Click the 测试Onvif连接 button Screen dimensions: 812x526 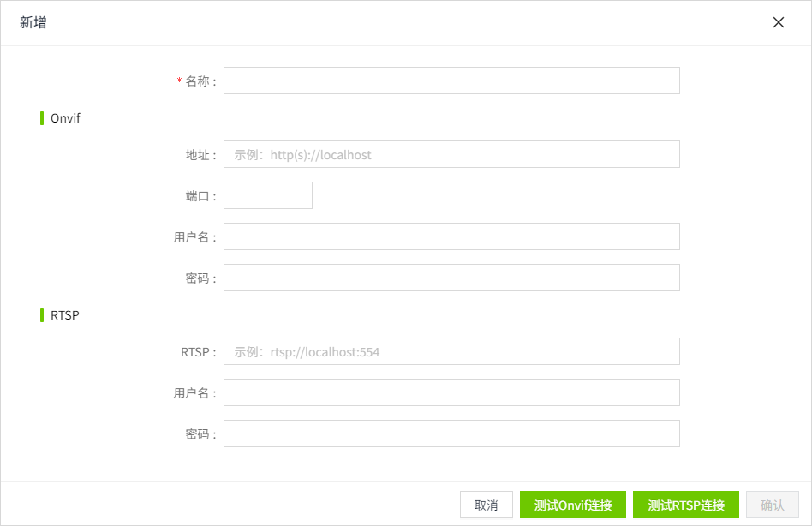point(573,505)
